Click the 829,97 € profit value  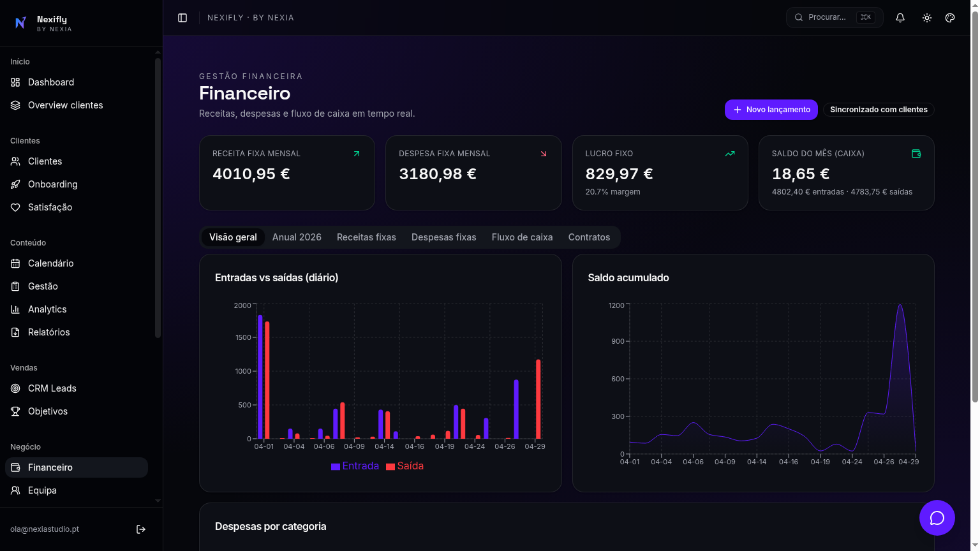[619, 174]
